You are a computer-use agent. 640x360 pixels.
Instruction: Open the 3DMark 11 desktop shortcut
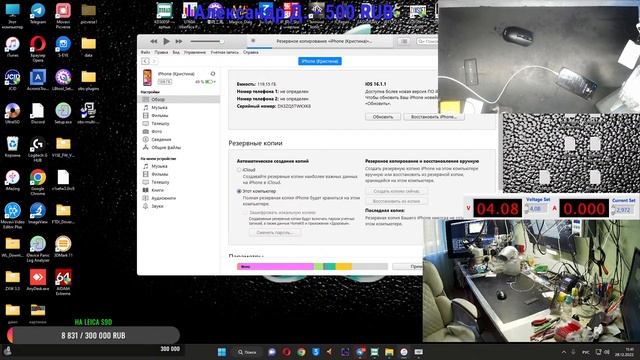click(x=63, y=247)
